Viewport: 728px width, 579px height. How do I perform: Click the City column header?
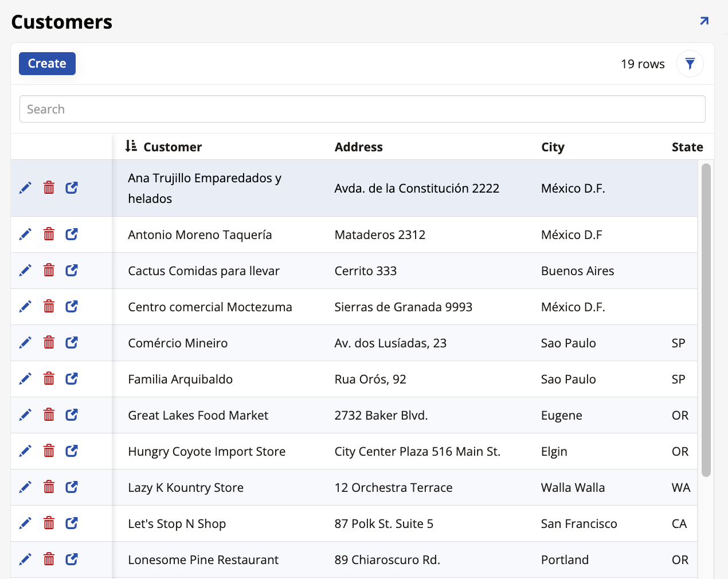pyautogui.click(x=553, y=147)
